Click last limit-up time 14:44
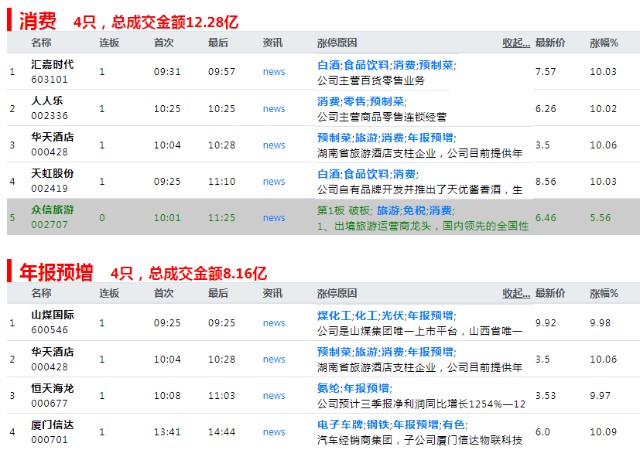The image size is (640, 450). (x=222, y=432)
